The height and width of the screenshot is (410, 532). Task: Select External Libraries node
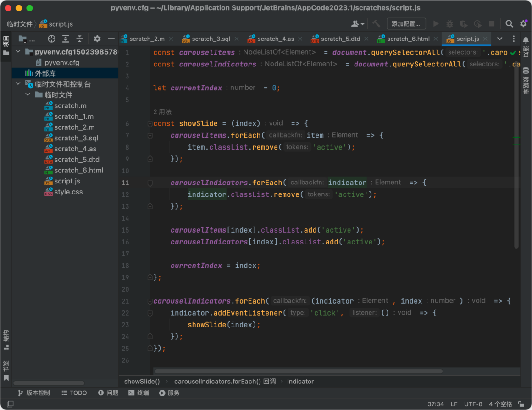65,73
